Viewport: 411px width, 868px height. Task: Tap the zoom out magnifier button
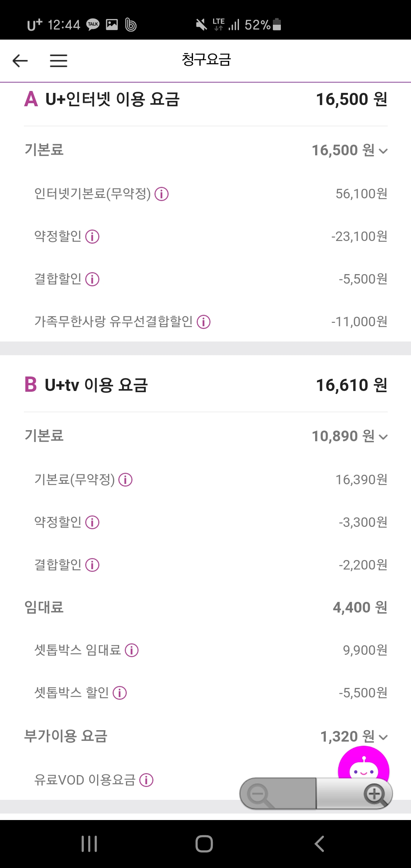point(259,794)
